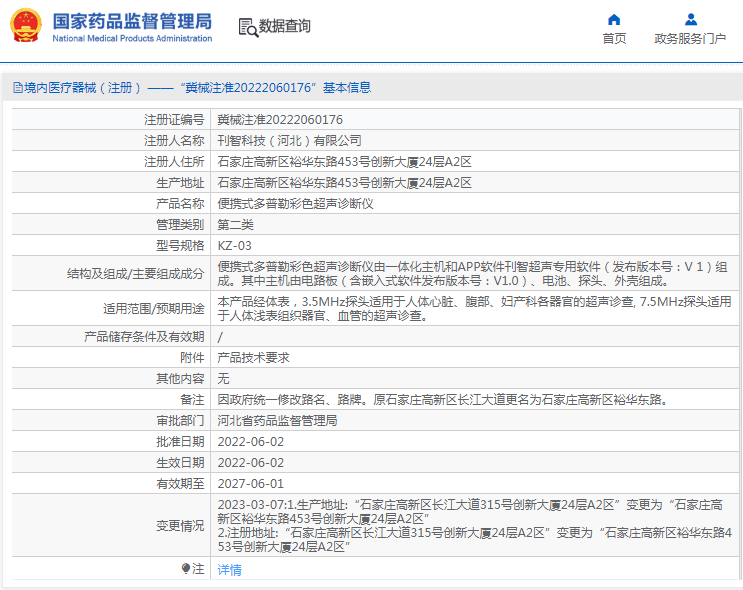Click the 适用范围/预期用途 description text
The width and height of the screenshot is (743, 590).
(474, 309)
